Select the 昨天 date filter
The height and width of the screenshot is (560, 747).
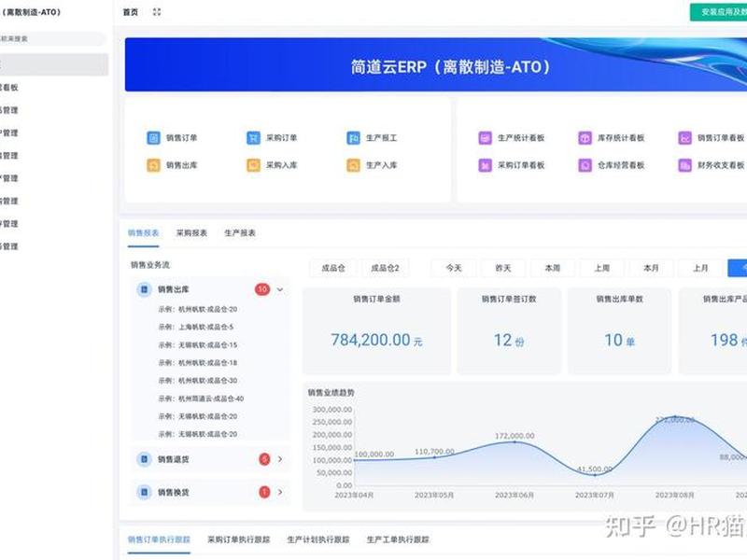click(x=503, y=268)
